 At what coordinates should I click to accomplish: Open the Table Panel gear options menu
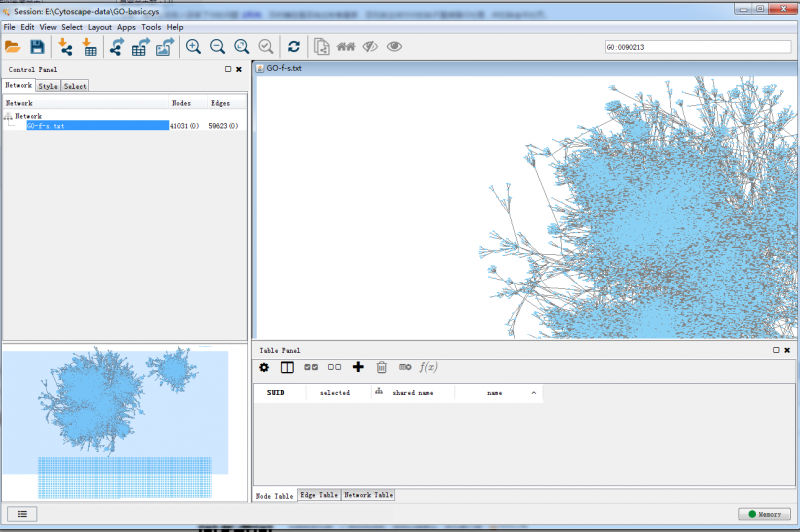264,367
